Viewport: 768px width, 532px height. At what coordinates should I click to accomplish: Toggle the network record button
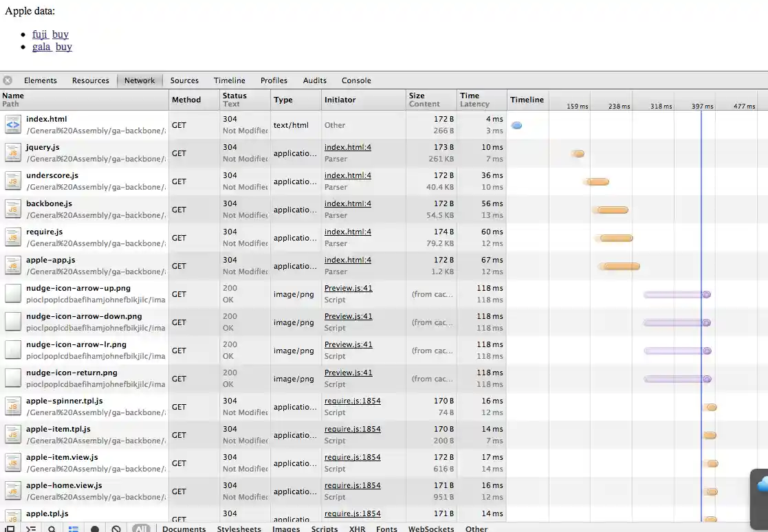(x=95, y=529)
